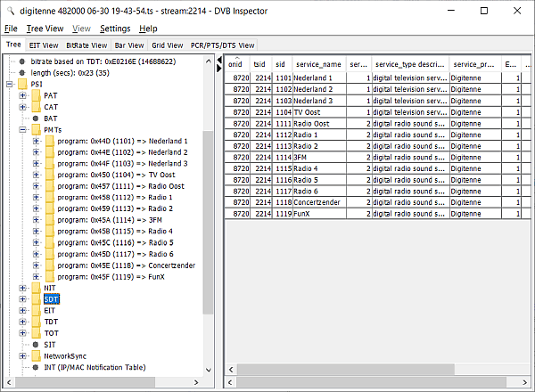Screen dimensions: 535x392
Task: Open the Tree View menu
Action: [x=45, y=29]
